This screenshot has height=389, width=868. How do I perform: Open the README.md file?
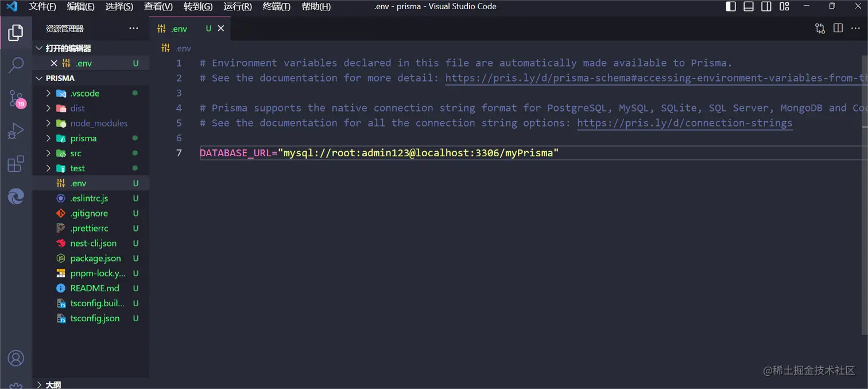tap(91, 288)
